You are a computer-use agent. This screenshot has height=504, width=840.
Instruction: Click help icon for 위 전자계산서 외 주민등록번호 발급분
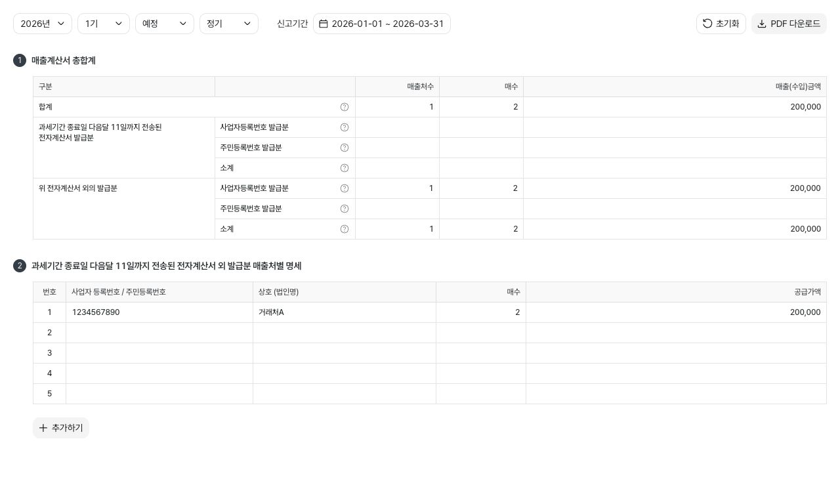(345, 209)
